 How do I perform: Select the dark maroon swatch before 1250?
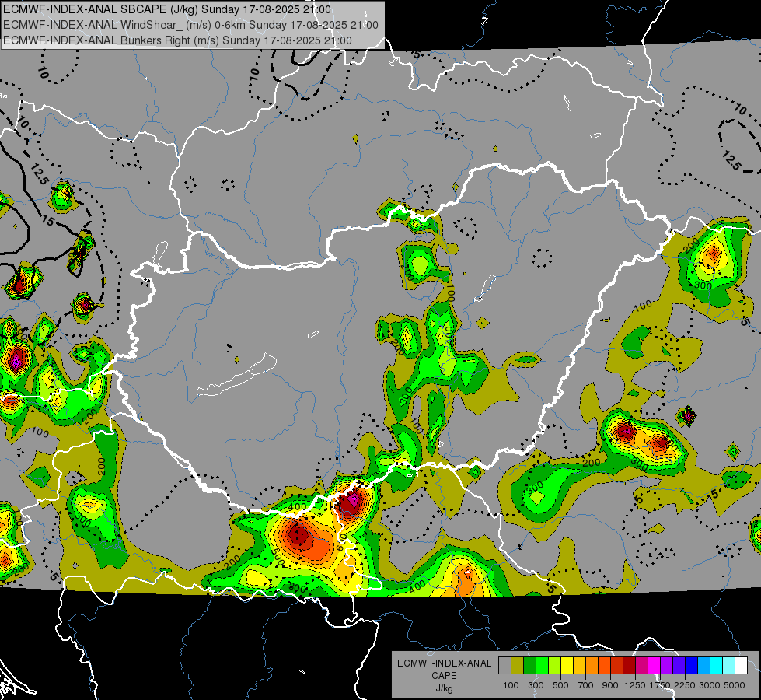pos(630,665)
